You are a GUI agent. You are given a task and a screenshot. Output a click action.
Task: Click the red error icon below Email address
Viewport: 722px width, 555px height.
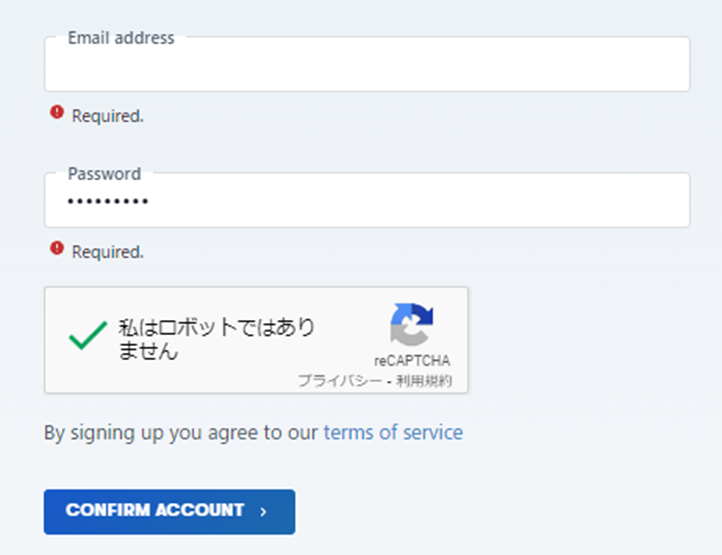point(57,114)
